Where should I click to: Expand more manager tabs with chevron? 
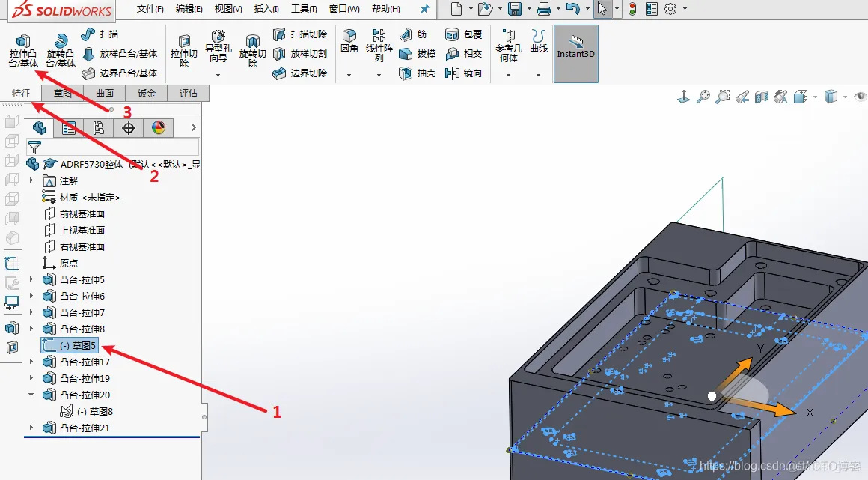coord(193,127)
